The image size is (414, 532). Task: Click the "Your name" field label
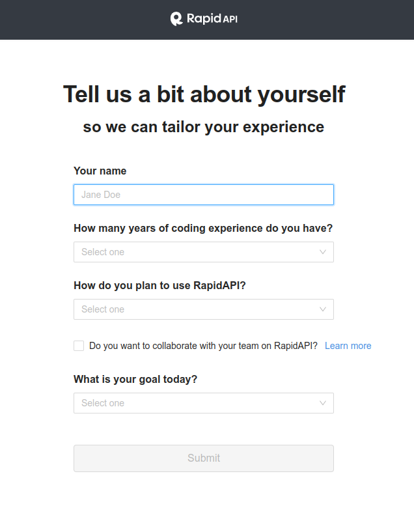click(x=100, y=171)
